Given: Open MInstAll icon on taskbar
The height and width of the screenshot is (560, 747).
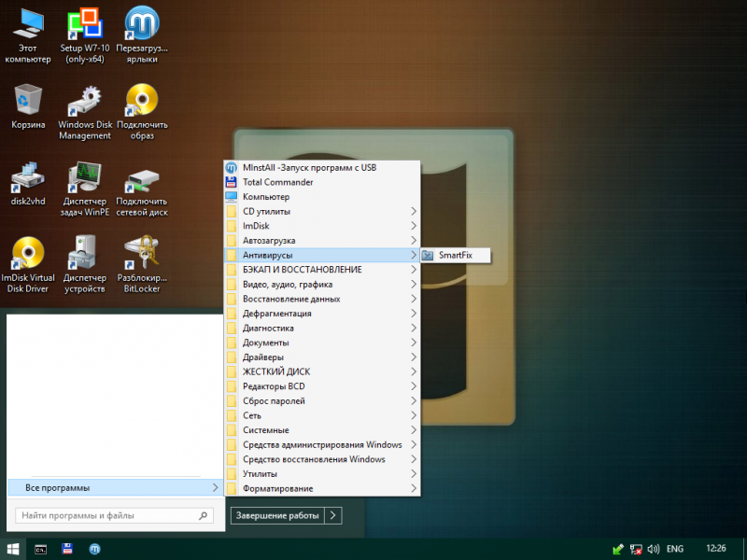Looking at the screenshot, I should (95, 549).
